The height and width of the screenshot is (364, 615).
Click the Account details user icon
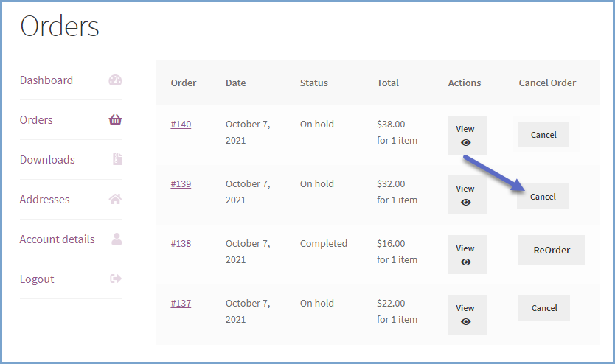(x=116, y=239)
